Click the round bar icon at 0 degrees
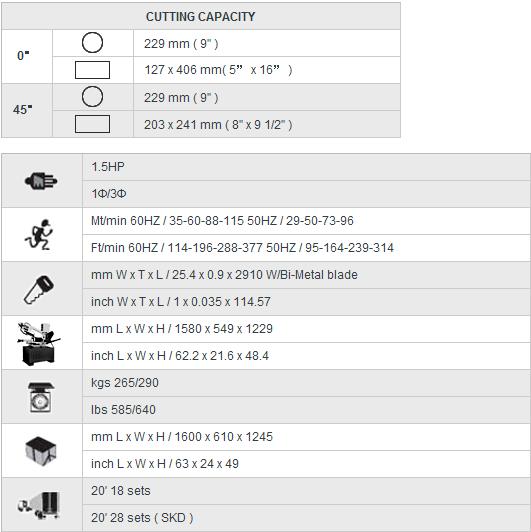The image size is (531, 532). click(92, 43)
